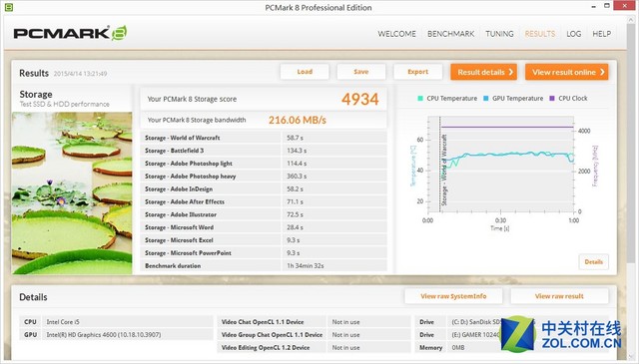The width and height of the screenshot is (639, 364).
Task: Click the Load button
Action: click(x=305, y=72)
